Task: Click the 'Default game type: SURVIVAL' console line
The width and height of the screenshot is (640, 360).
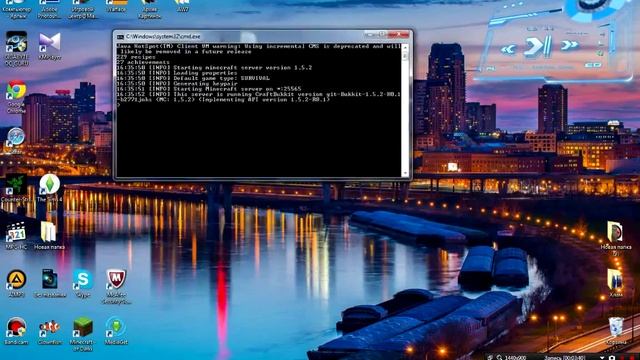Action: click(193, 78)
